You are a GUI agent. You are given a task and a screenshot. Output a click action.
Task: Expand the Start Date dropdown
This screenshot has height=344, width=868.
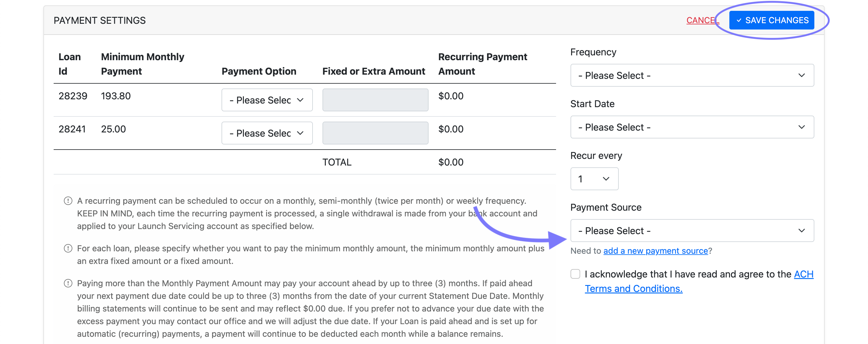click(x=692, y=127)
